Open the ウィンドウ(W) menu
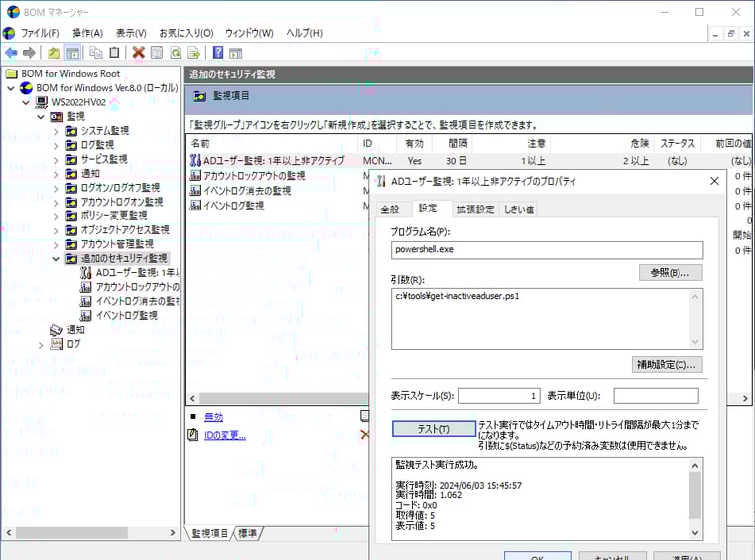Image resolution: width=755 pixels, height=560 pixels. [x=249, y=33]
